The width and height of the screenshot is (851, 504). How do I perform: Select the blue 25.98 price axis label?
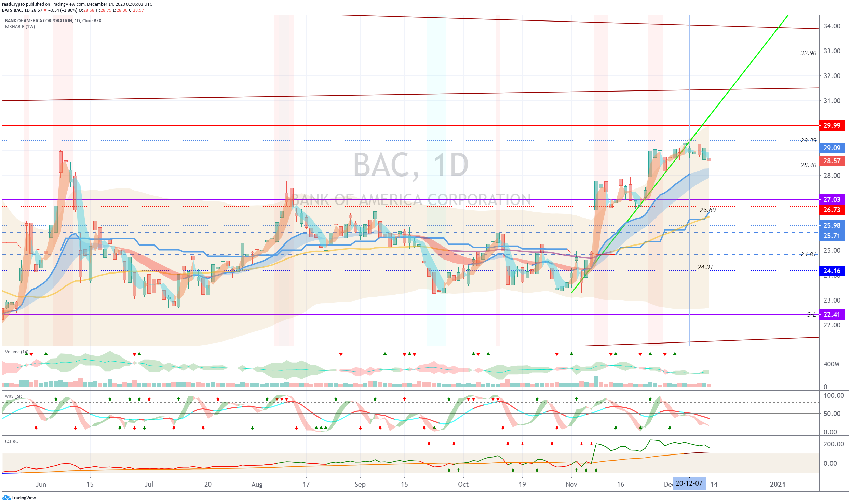click(x=832, y=225)
